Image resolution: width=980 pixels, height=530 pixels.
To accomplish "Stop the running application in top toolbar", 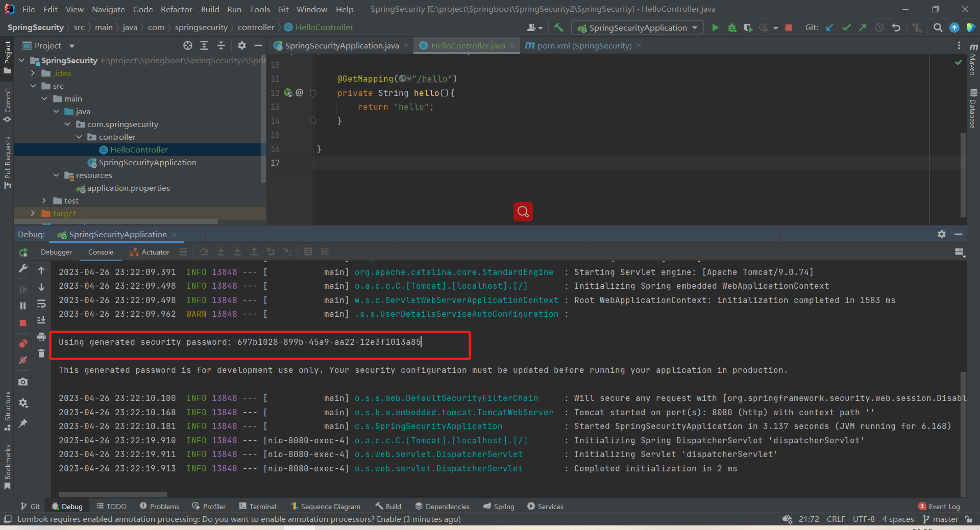I will pos(789,28).
